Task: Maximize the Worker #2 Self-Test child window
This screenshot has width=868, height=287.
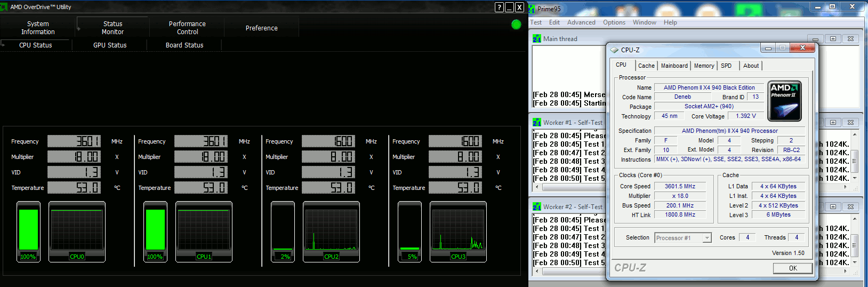Action: click(x=833, y=206)
